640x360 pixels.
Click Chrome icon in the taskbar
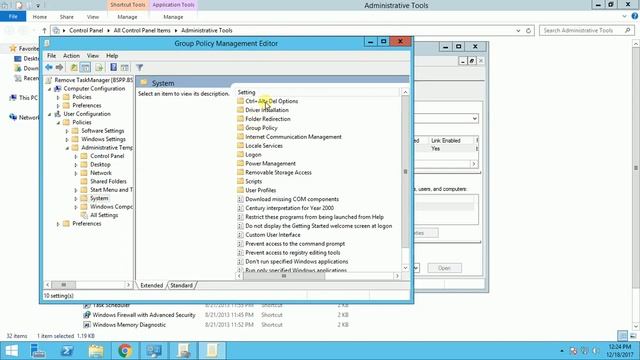click(x=125, y=351)
